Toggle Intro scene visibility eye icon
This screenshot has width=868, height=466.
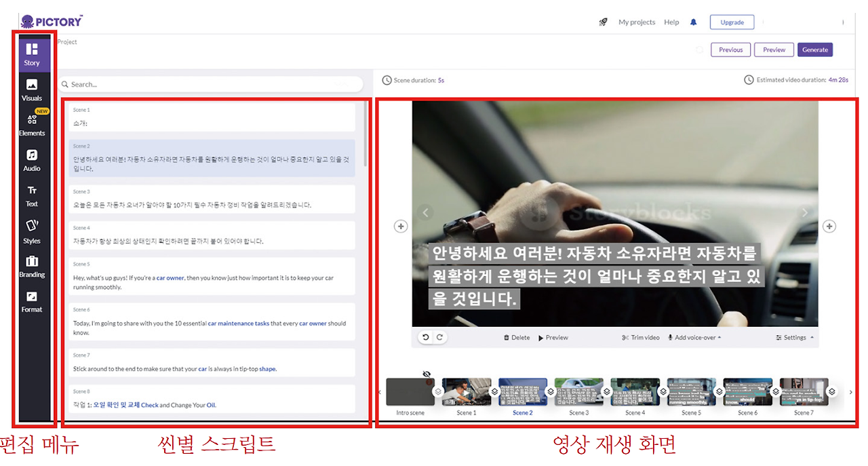click(x=427, y=374)
